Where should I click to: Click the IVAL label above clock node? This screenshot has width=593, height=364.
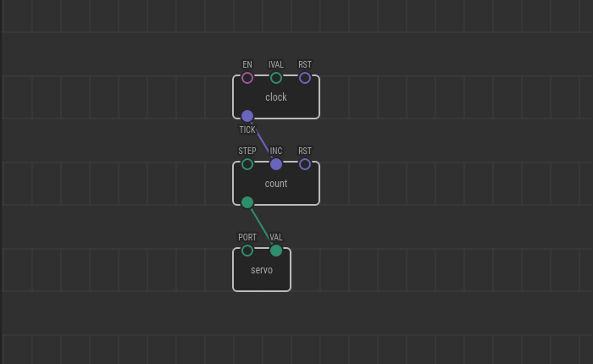tap(276, 65)
